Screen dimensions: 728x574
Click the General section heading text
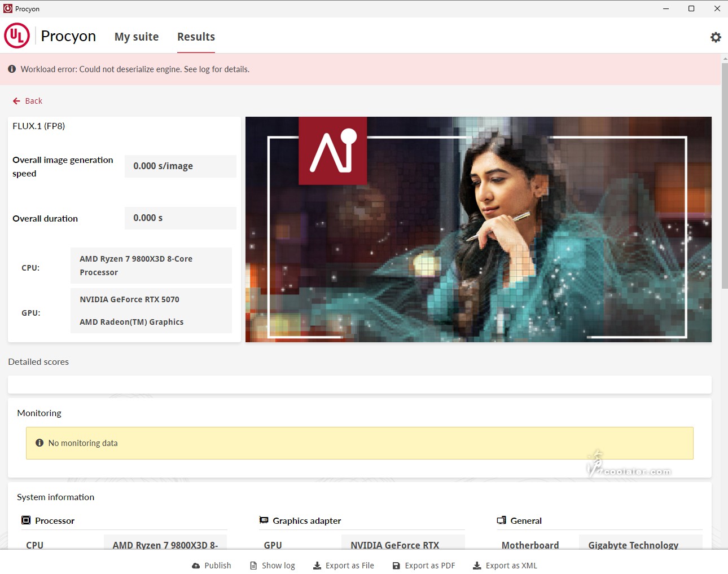tap(526, 520)
